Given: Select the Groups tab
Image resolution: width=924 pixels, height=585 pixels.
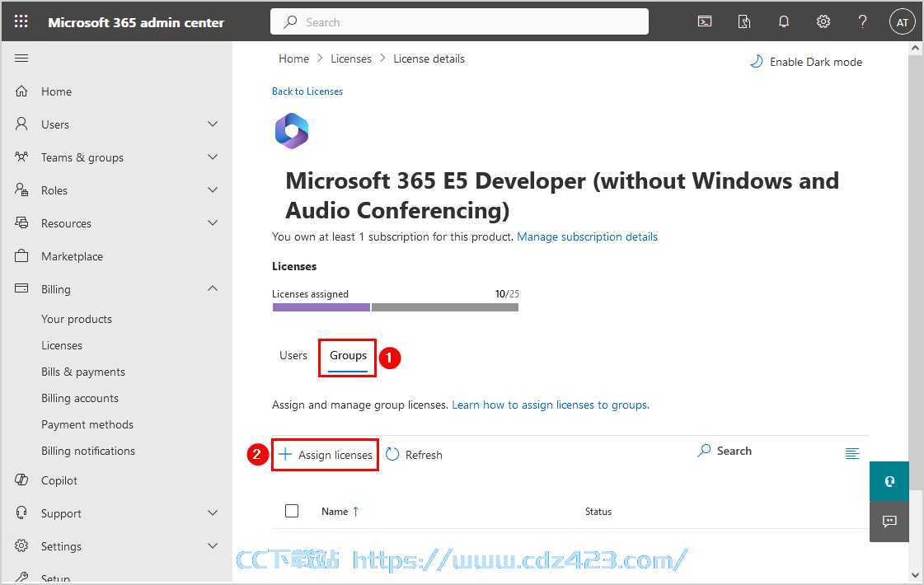Looking at the screenshot, I should point(348,355).
